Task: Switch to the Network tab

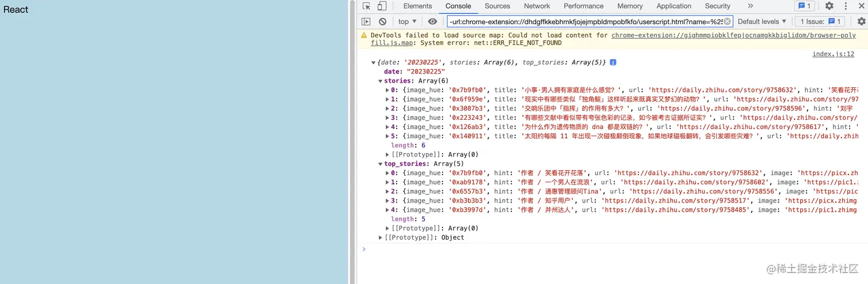Action: (x=537, y=6)
